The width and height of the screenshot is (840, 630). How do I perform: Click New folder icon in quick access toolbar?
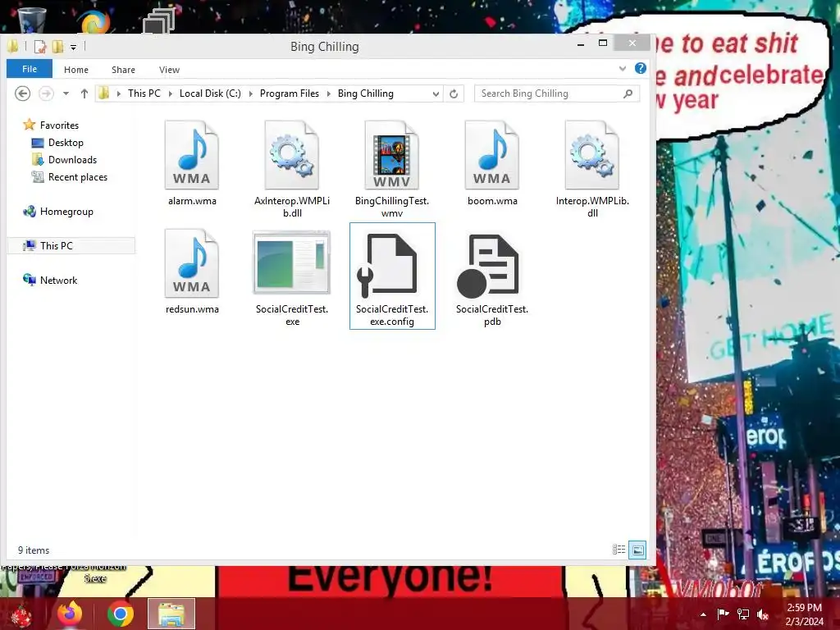(x=58, y=47)
